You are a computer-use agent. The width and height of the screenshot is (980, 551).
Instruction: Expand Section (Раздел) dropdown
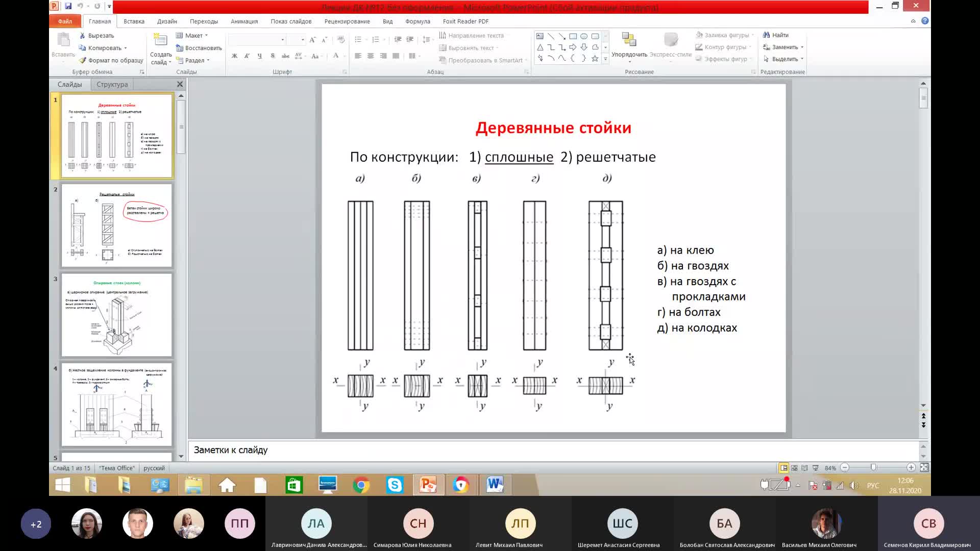tap(193, 60)
